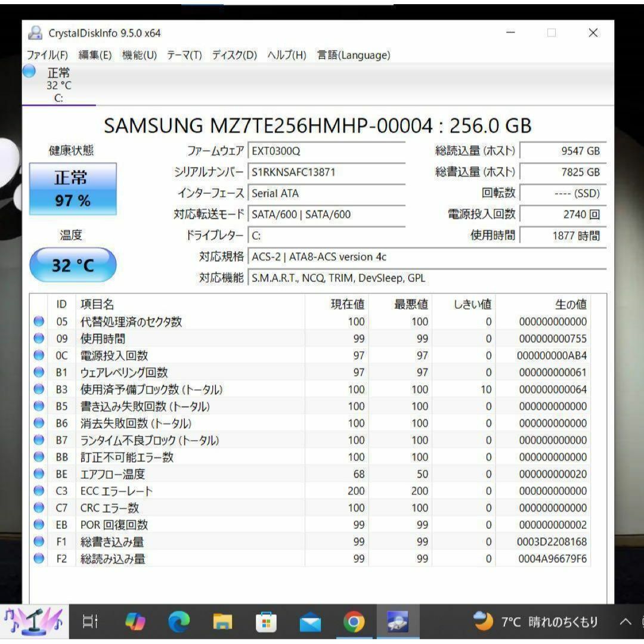The height and width of the screenshot is (644, 644).
Task: Open the 機能(U) menu
Action: (x=140, y=55)
